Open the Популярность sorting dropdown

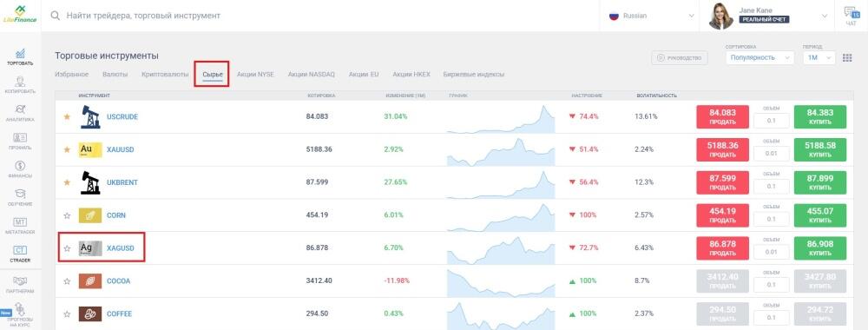pos(759,57)
